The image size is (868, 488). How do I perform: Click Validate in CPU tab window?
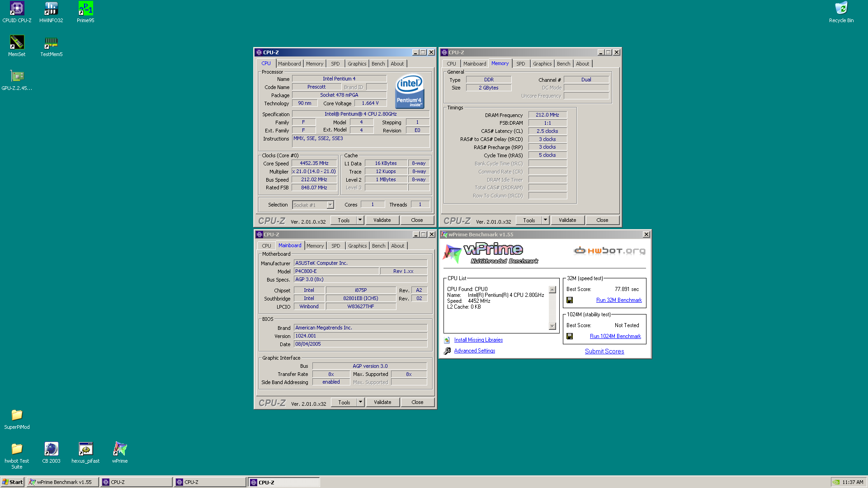[x=382, y=220]
